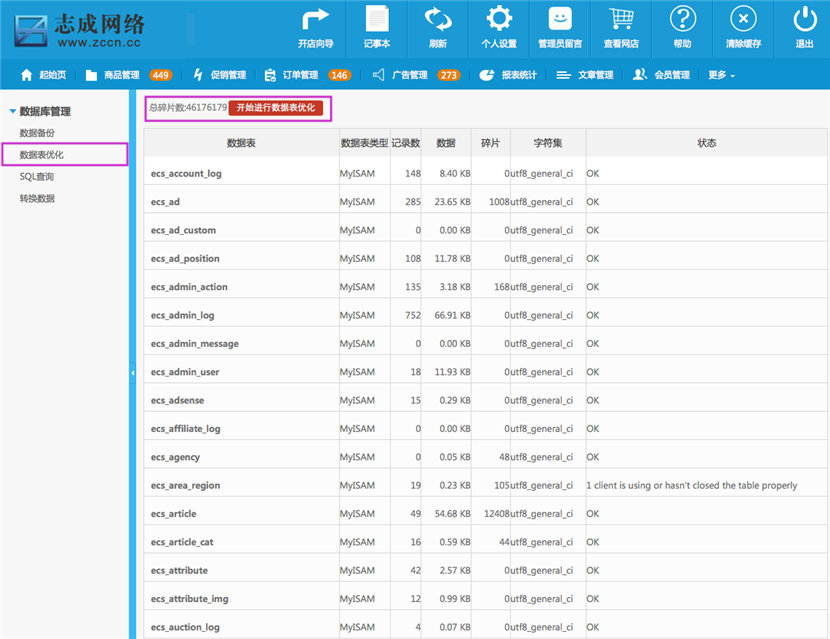Click the 清除缓存 clear cache icon
This screenshot has width=830, height=639.
(743, 19)
